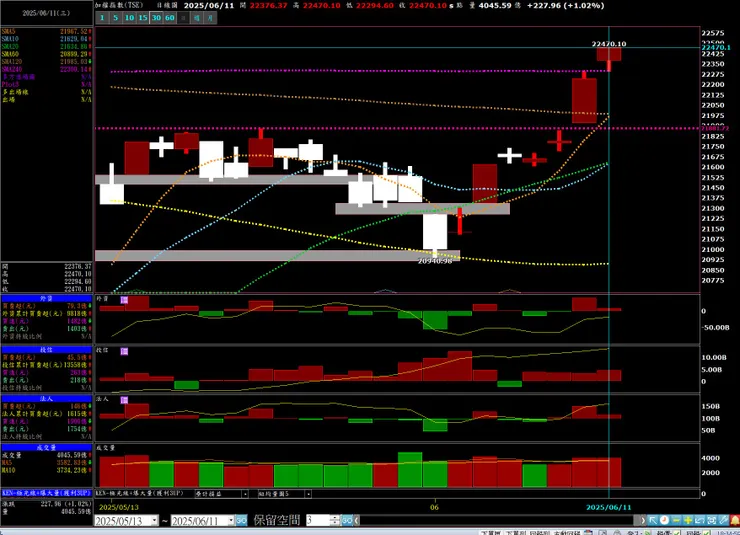Click the KEN strategy label in left panel
The image size is (740, 535).
click(46, 493)
